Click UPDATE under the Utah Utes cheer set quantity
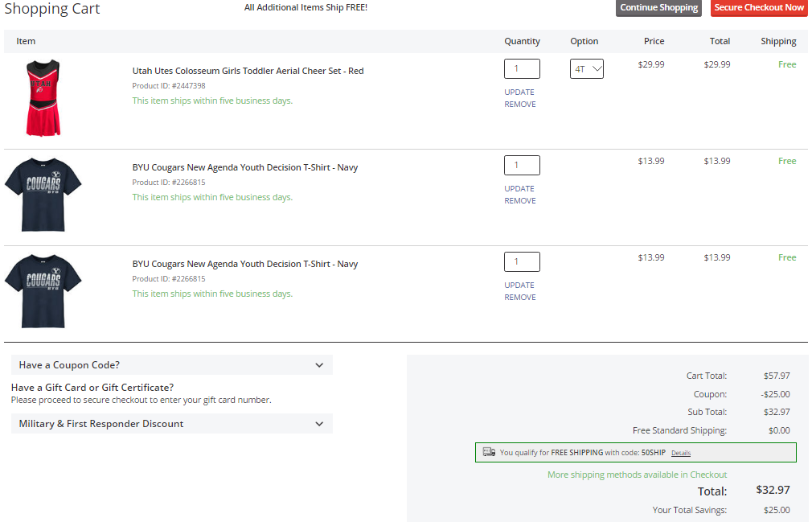This screenshot has width=812, height=522. (519, 92)
